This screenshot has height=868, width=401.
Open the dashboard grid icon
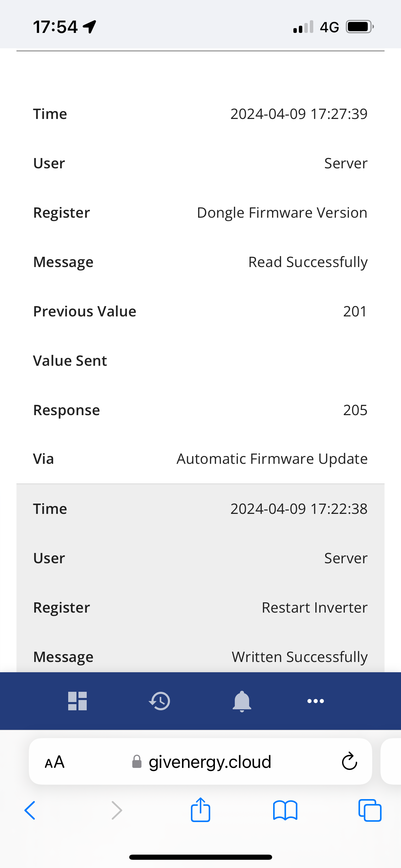(x=77, y=701)
